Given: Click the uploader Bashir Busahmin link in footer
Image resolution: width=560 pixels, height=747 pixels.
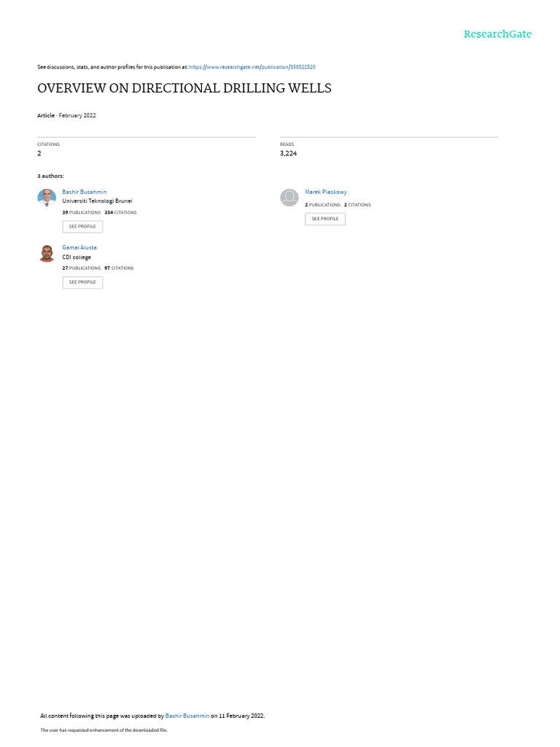Looking at the screenshot, I should [187, 716].
